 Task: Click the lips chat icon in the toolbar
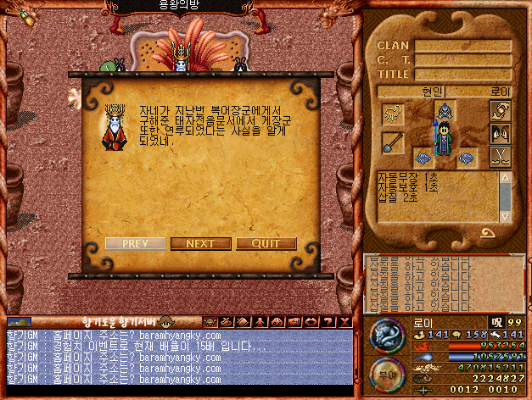[311, 322]
